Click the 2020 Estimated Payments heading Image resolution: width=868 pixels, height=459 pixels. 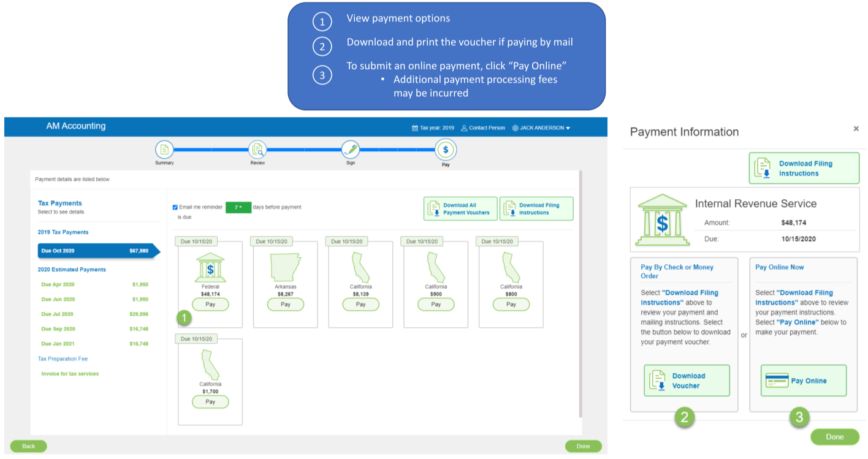coord(72,270)
